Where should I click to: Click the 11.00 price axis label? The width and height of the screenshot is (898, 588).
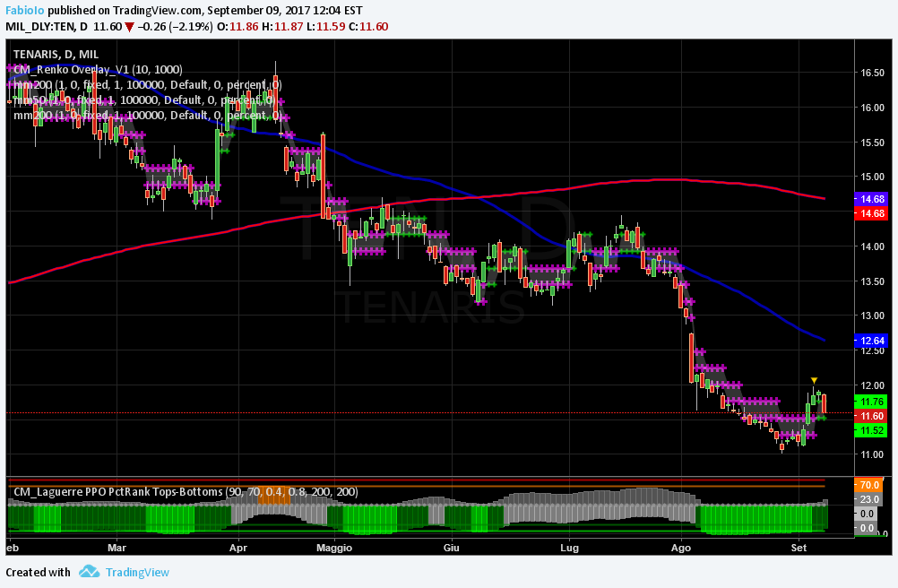[x=872, y=454]
